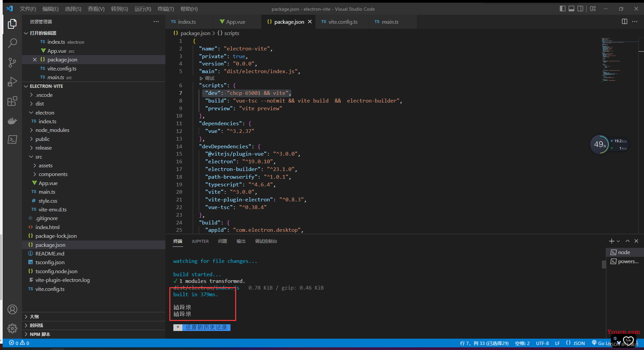Open the Extensions view
The width and height of the screenshot is (644, 350).
(x=12, y=101)
